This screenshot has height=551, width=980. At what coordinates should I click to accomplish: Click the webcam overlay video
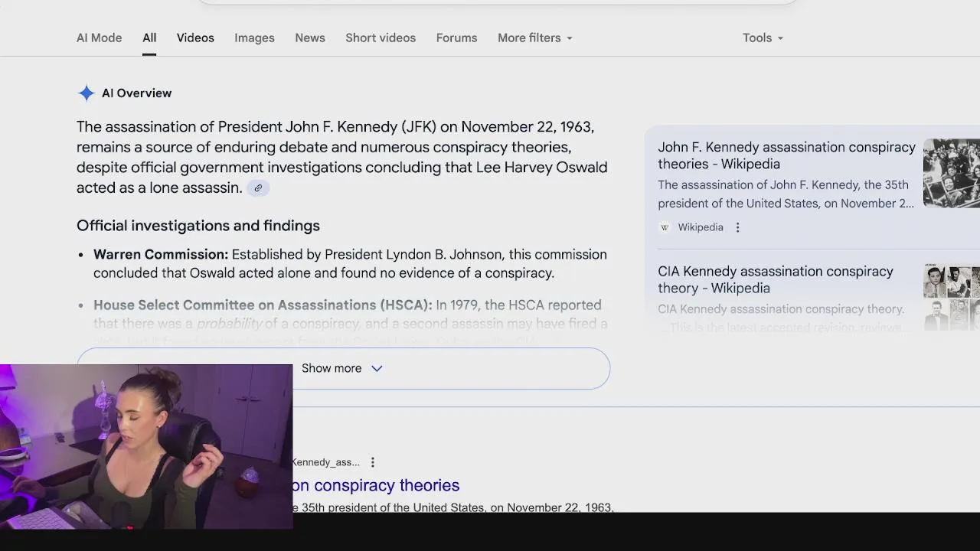pyautogui.click(x=146, y=446)
